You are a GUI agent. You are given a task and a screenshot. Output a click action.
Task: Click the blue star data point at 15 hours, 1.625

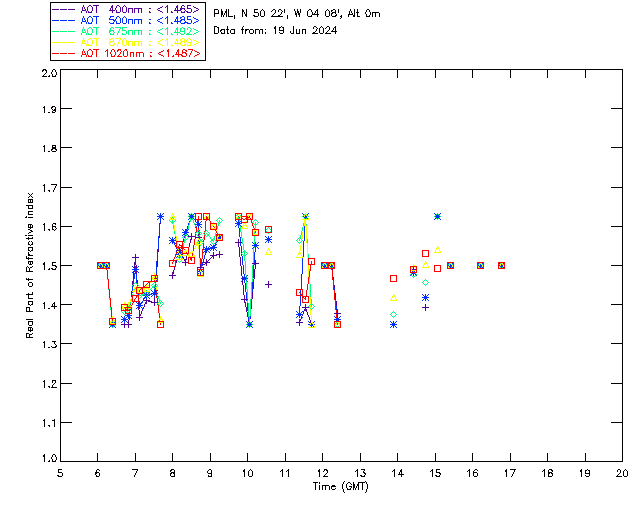click(x=438, y=216)
